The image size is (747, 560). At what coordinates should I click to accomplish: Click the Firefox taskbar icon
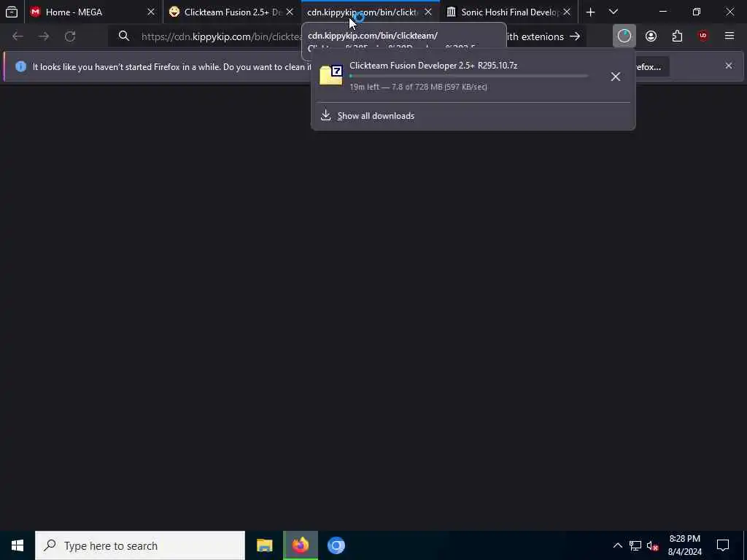click(x=300, y=545)
